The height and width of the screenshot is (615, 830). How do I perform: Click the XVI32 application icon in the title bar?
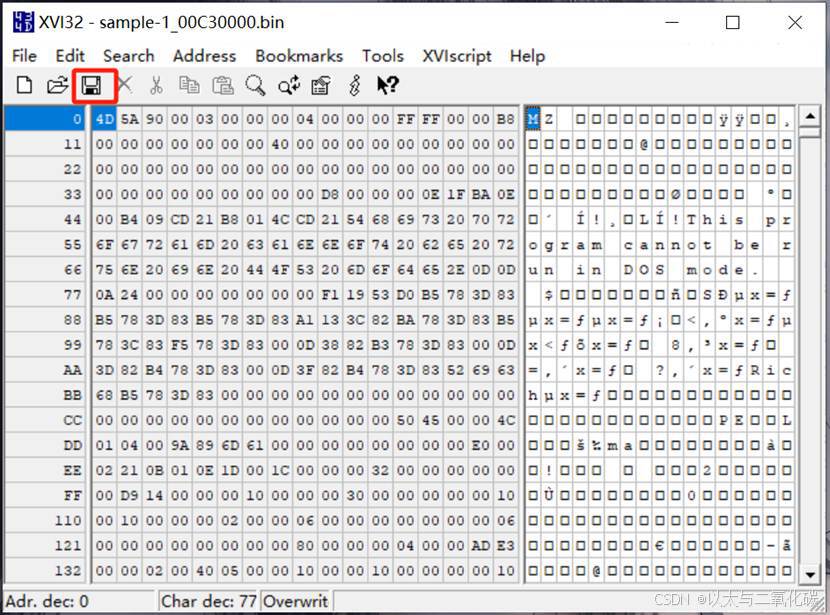click(x=23, y=22)
